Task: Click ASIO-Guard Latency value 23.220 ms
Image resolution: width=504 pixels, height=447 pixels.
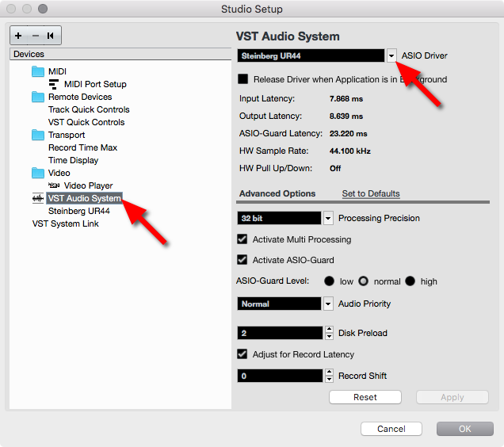Action: click(348, 133)
